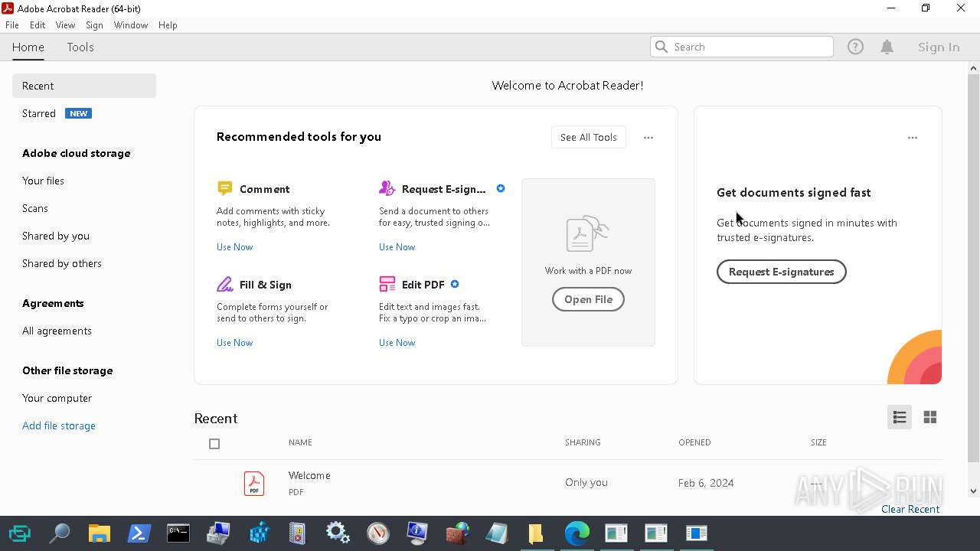Open the File menu
980x551 pixels.
12,25
